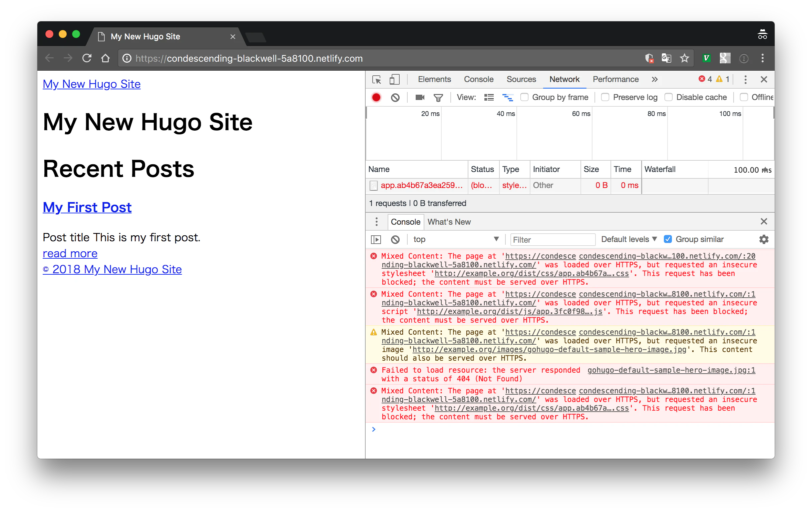Open DevTools customize three-dot menu
The image size is (812, 512).
746,79
